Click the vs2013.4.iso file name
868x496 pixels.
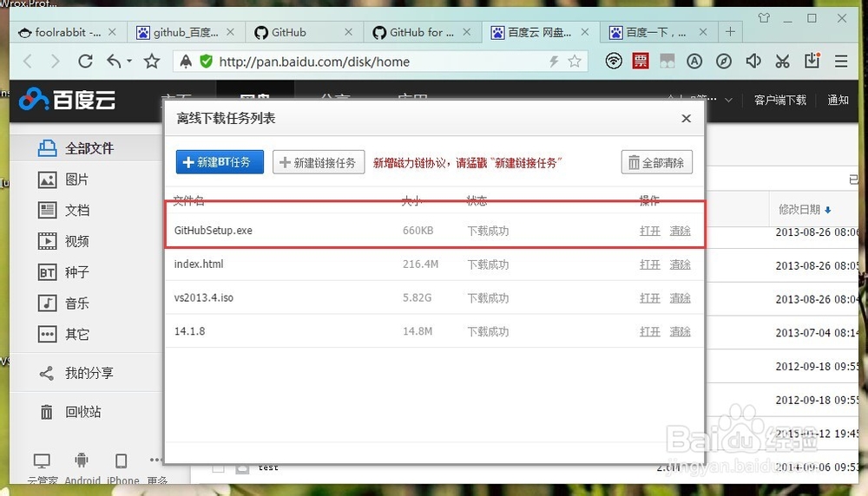coord(204,297)
